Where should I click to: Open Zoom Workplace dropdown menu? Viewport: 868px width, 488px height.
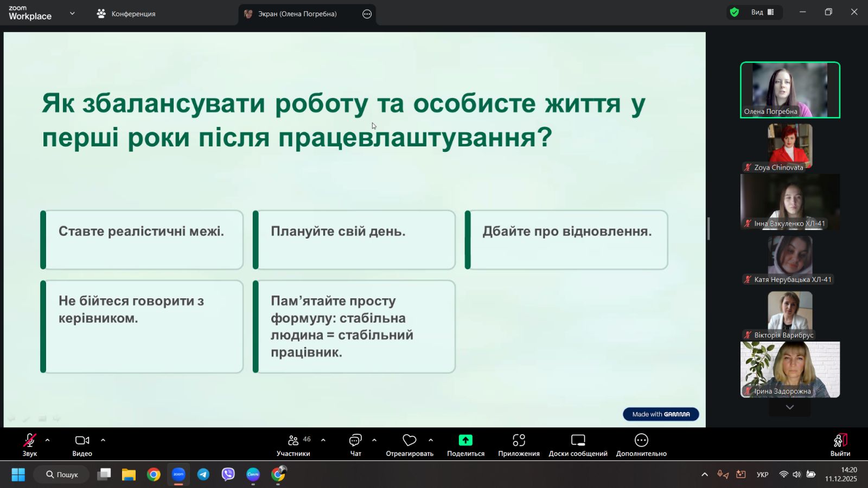click(72, 14)
